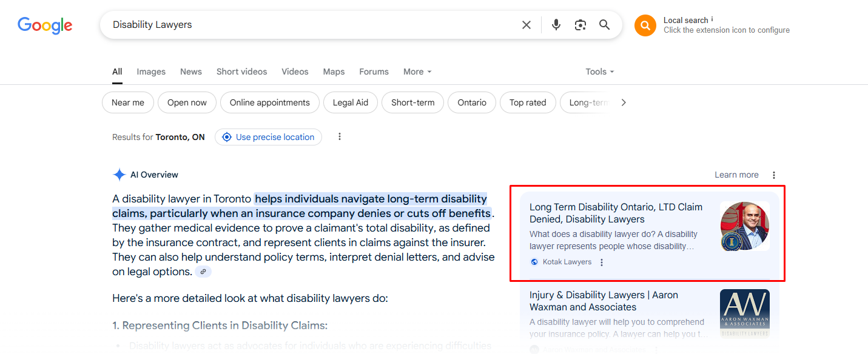The image size is (868, 354).
Task: Toggle the Near me filter chip
Action: [x=128, y=102]
